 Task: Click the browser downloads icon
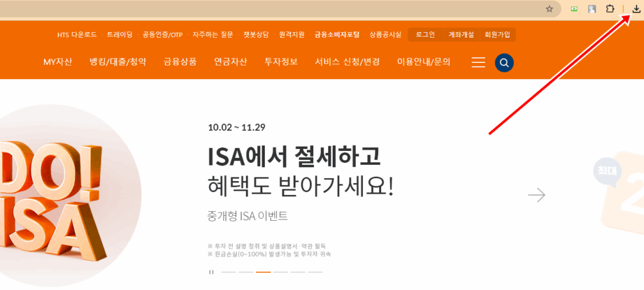click(x=635, y=9)
